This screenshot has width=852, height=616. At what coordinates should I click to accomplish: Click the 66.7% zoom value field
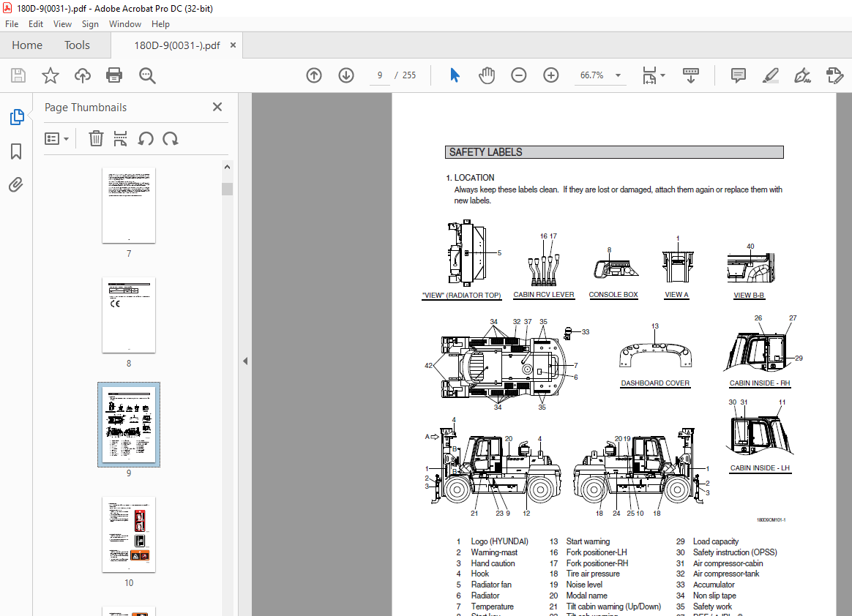[x=592, y=75]
